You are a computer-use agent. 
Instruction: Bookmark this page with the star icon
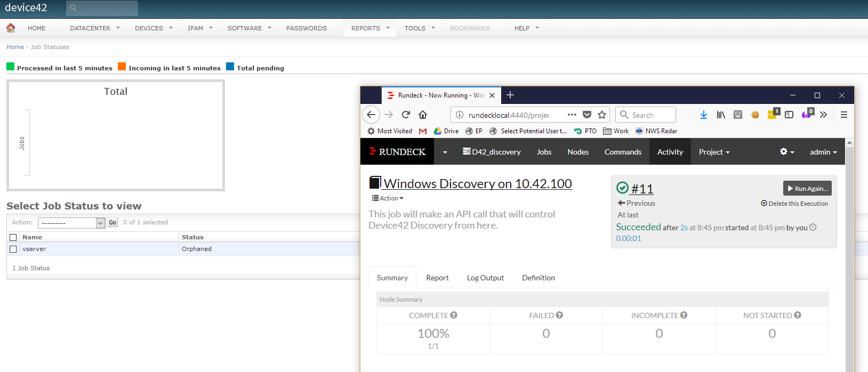(x=602, y=115)
